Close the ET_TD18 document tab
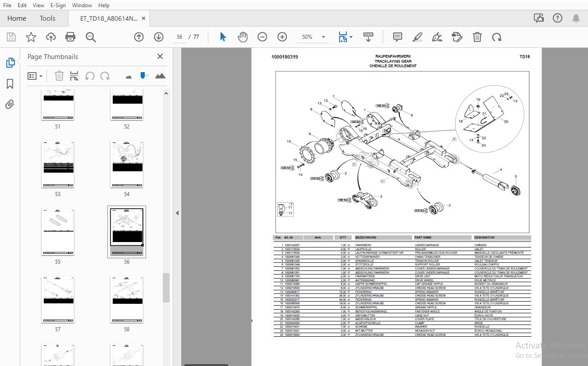The image size is (588, 366). click(144, 18)
